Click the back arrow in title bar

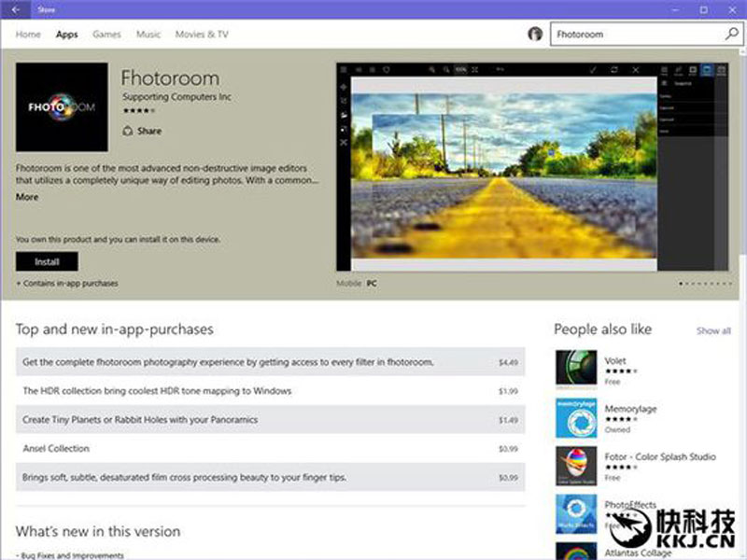[16, 9]
